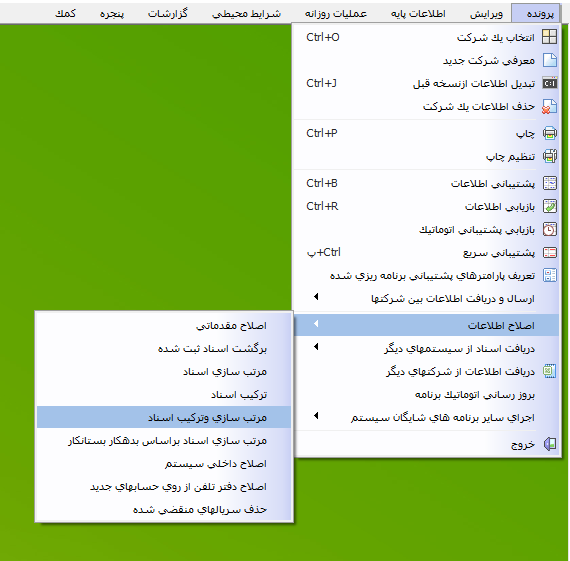Click the delete-document icon for حذف اطلاعات يك شركت

click(x=549, y=107)
